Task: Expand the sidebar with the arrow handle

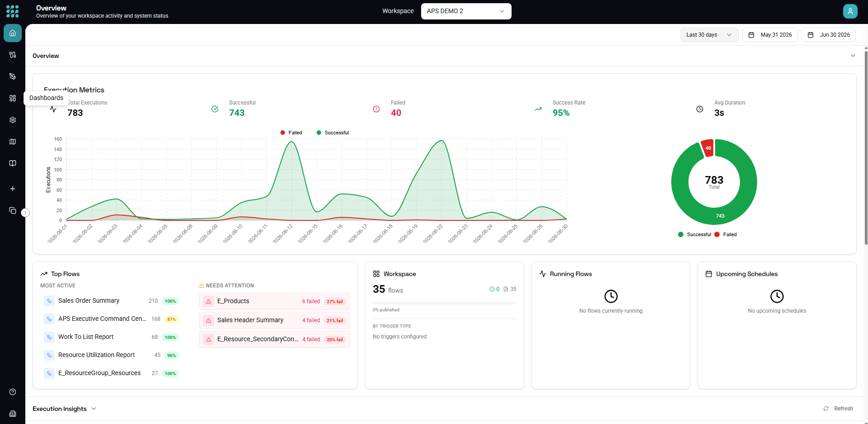Action: [x=25, y=213]
